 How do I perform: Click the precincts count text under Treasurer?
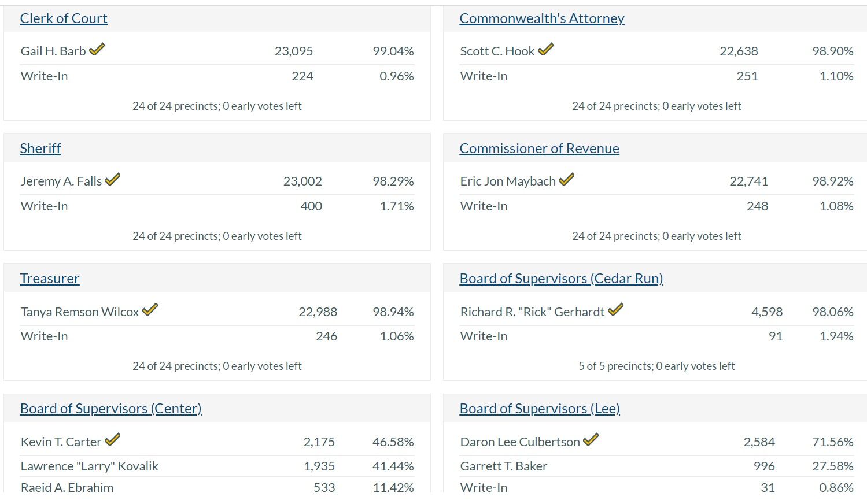[x=217, y=366]
